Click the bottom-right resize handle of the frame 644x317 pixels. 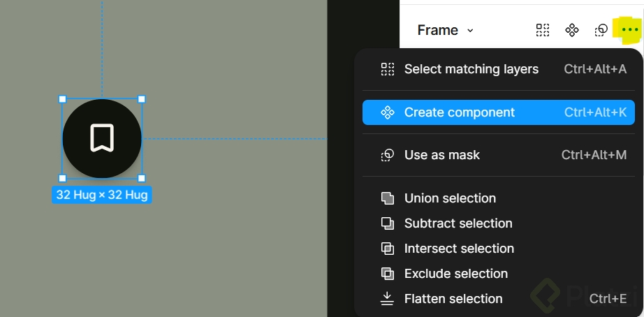pyautogui.click(x=142, y=178)
